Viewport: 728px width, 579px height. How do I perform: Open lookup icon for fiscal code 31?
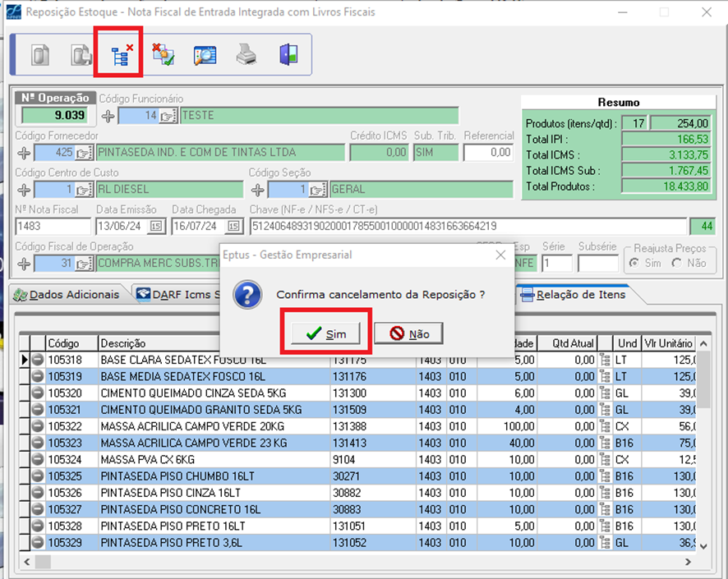click(x=85, y=264)
